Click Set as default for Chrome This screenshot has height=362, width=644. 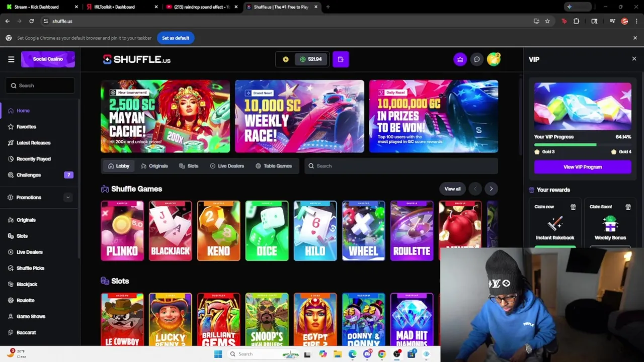tap(176, 38)
